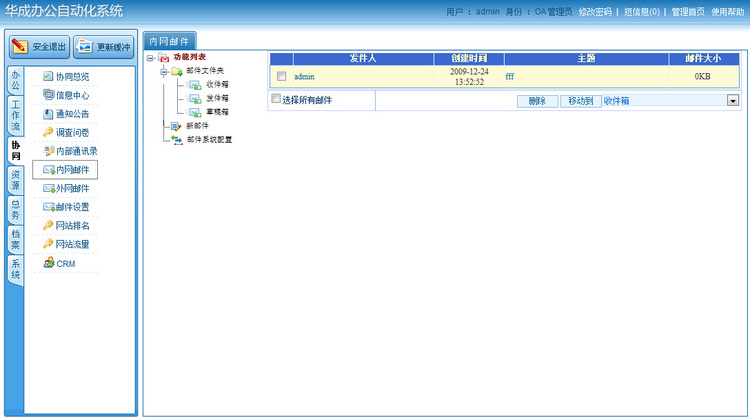Viewport: 750px width, 420px height.
Task: Select the 协同 side tab
Action: coord(15,151)
